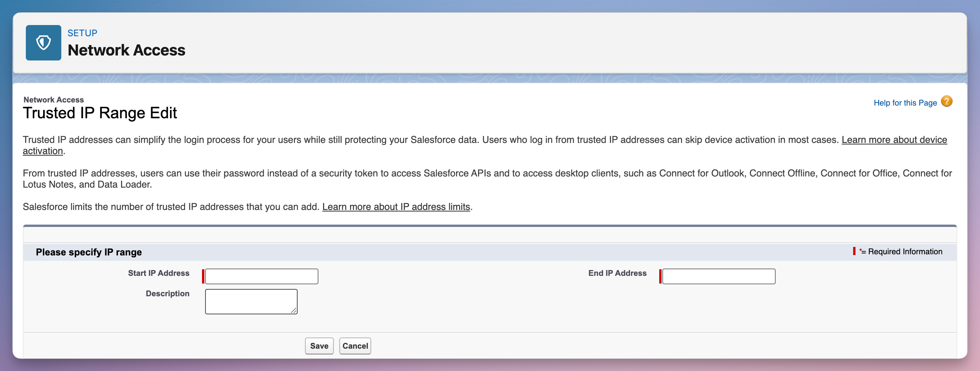Open Learn more about IP address limits
The height and width of the screenshot is (371, 980).
(x=396, y=207)
